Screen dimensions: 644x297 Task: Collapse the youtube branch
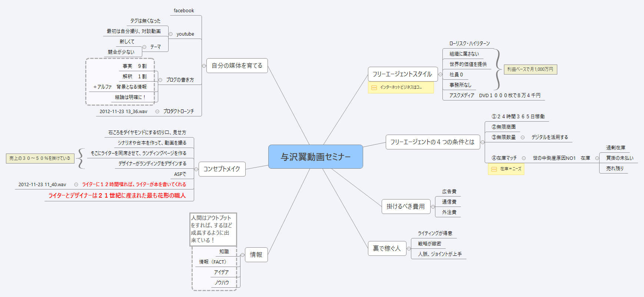pyautogui.click(x=170, y=34)
